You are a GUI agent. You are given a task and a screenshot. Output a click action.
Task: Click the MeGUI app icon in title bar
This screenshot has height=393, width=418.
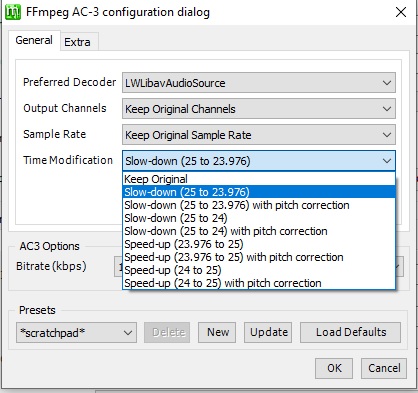(x=13, y=12)
